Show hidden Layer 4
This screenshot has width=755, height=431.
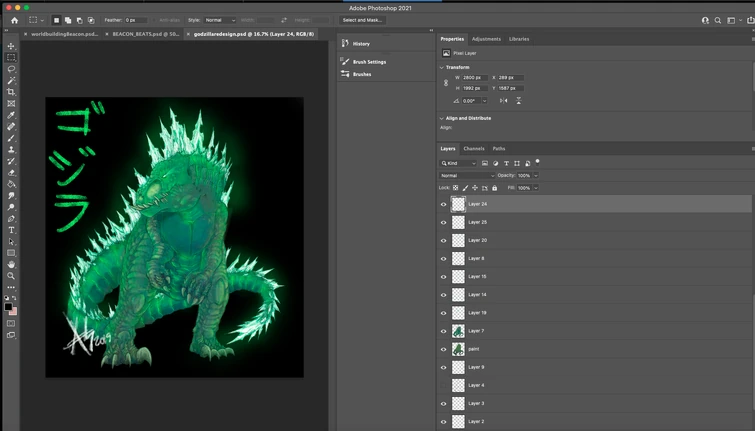click(x=444, y=385)
